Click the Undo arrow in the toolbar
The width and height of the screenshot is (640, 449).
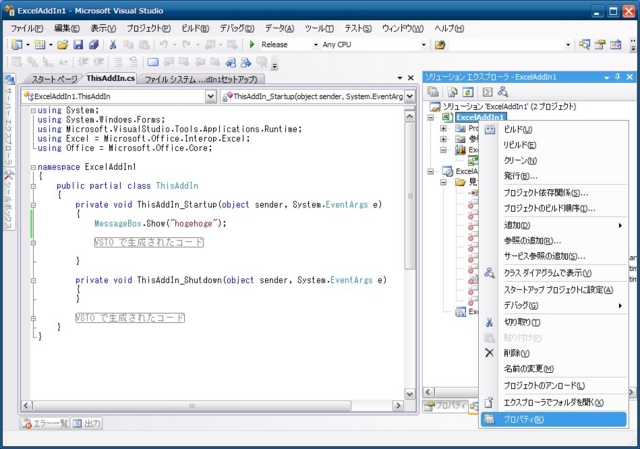pyautogui.click(x=164, y=44)
